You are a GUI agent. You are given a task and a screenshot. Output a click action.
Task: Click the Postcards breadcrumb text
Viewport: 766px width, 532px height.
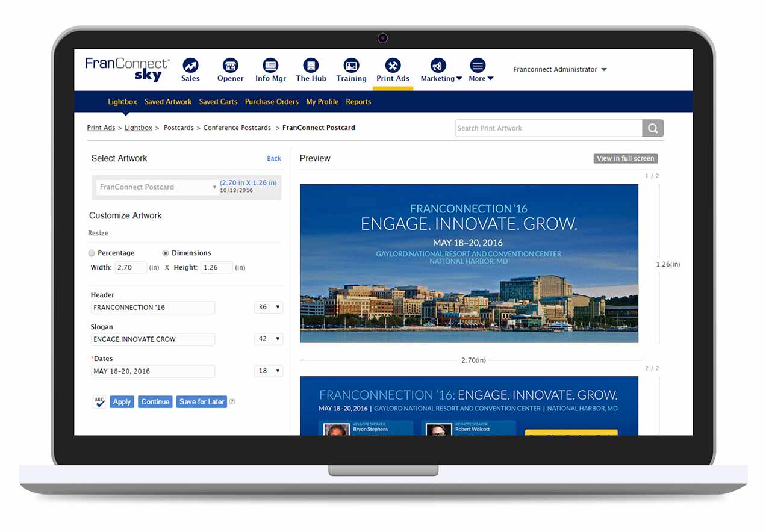(179, 128)
